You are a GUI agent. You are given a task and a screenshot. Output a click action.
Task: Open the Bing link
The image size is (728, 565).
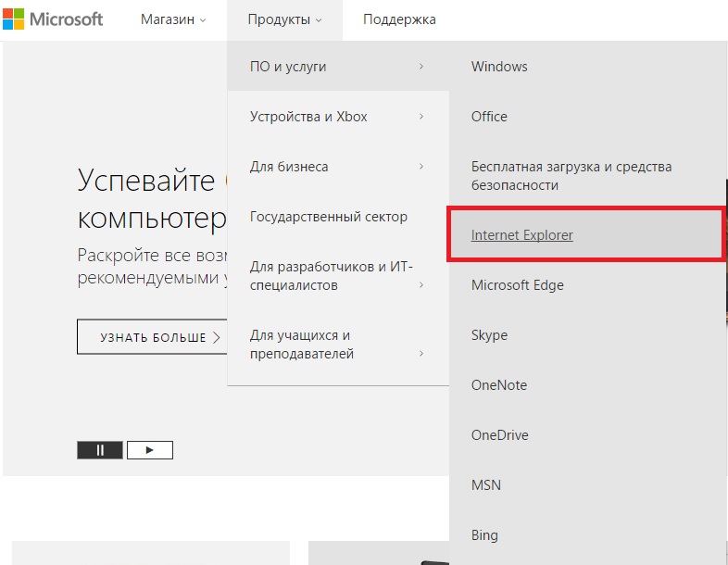click(x=484, y=535)
